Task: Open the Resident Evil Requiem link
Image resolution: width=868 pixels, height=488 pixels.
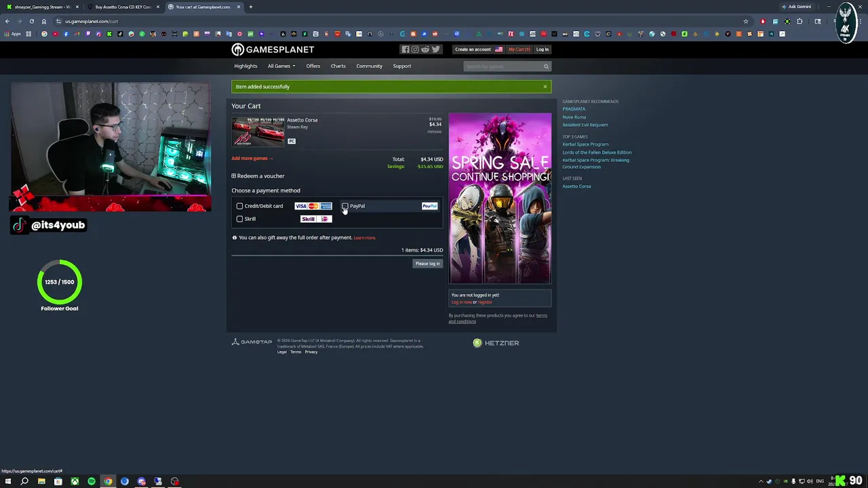Action: pos(585,125)
